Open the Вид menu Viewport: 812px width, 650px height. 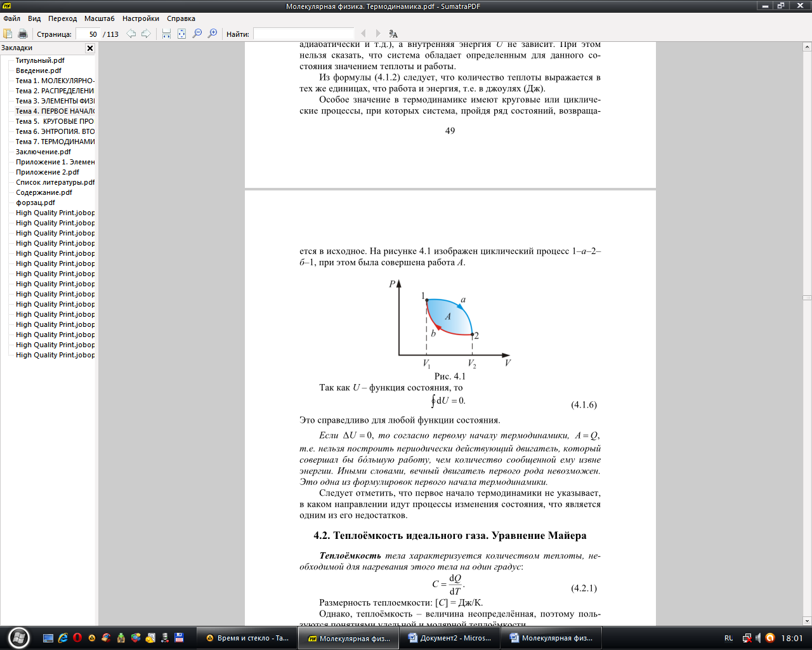[x=34, y=18]
